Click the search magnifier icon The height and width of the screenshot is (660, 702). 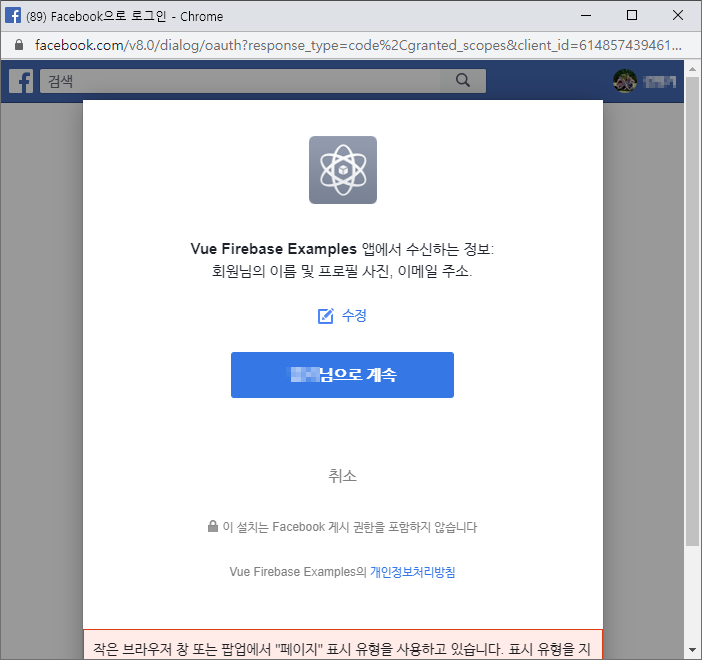tap(462, 81)
